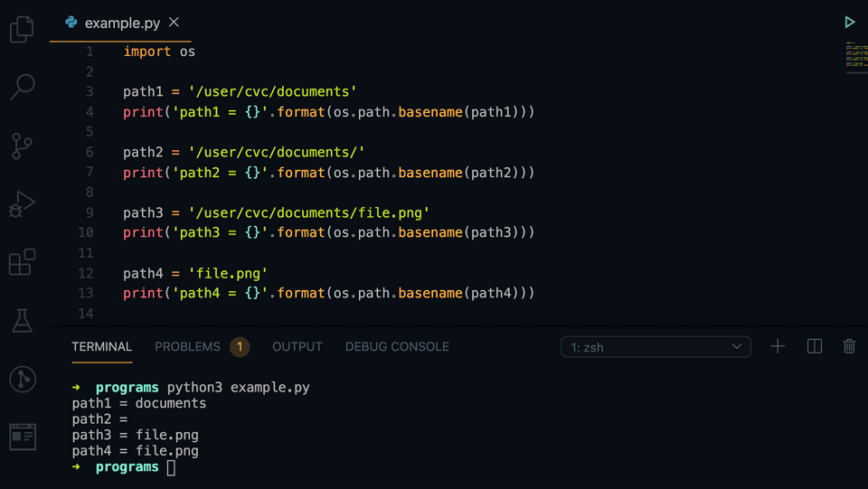Expand the '1: zsh' terminal dropdown

coord(656,346)
